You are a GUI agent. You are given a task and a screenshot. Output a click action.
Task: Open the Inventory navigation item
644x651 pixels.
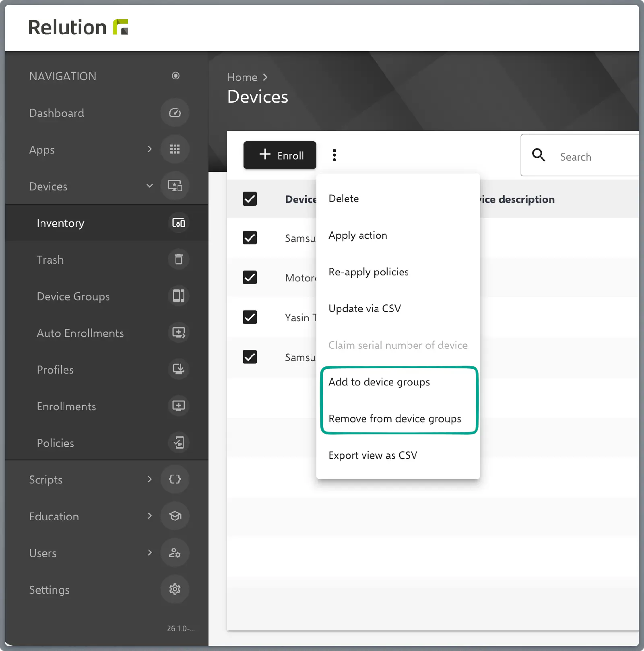pos(107,223)
